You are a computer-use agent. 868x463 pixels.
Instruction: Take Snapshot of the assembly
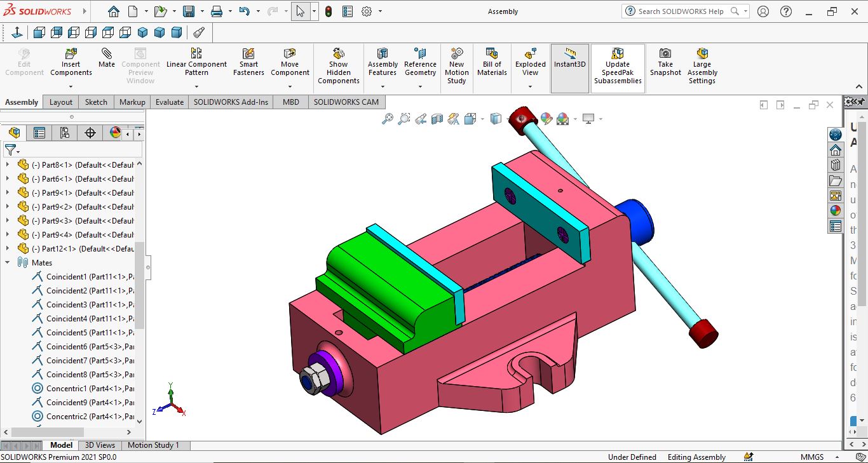(665, 62)
